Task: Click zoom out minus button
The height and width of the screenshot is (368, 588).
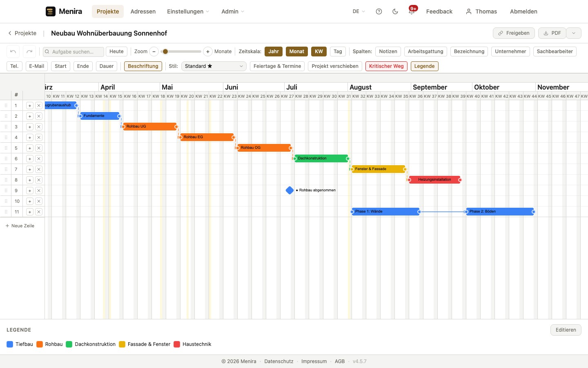Action: [154, 52]
